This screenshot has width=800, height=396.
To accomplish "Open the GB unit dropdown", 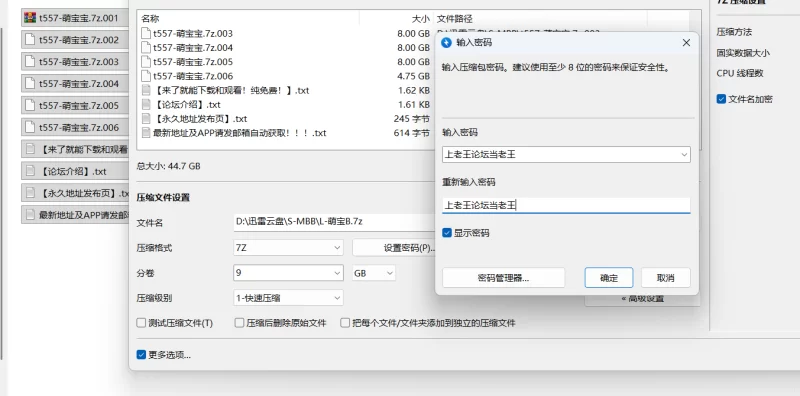I will [374, 273].
